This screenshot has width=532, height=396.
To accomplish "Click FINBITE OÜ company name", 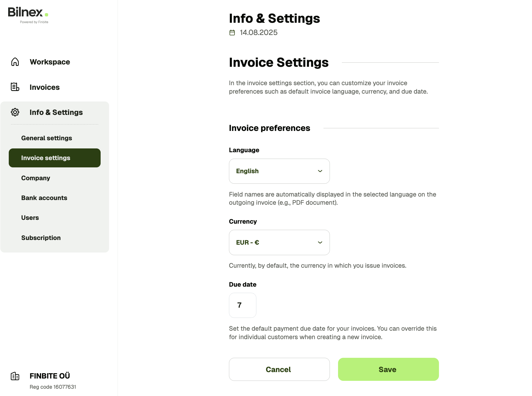I will click(x=50, y=376).
